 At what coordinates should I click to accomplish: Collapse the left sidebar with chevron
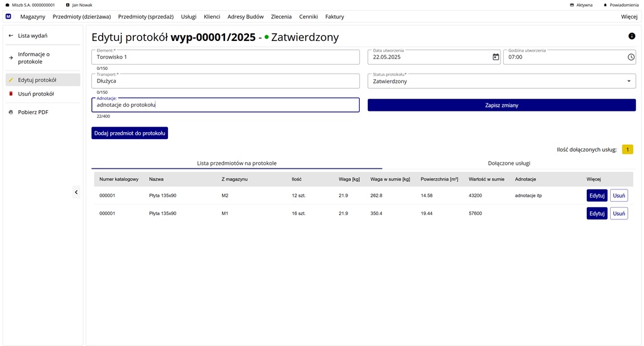[76, 192]
